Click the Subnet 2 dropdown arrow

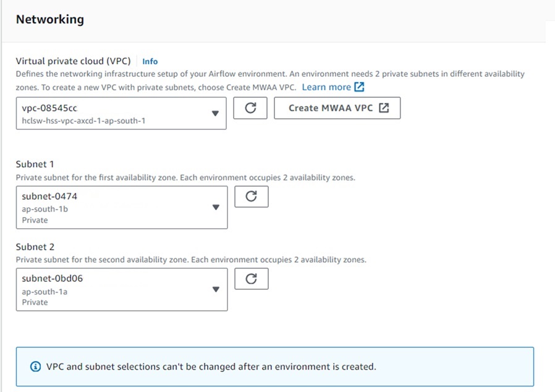click(x=215, y=289)
